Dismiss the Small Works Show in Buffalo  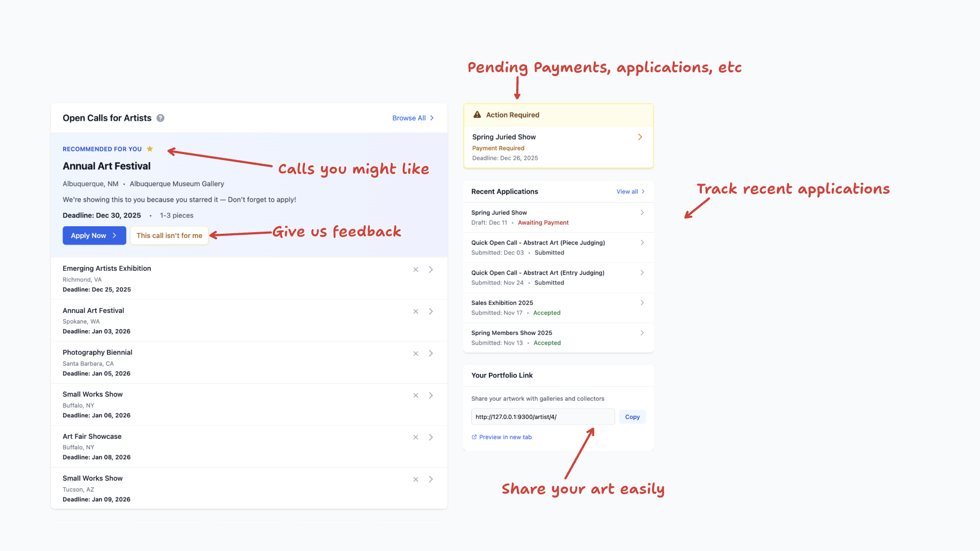tap(416, 395)
